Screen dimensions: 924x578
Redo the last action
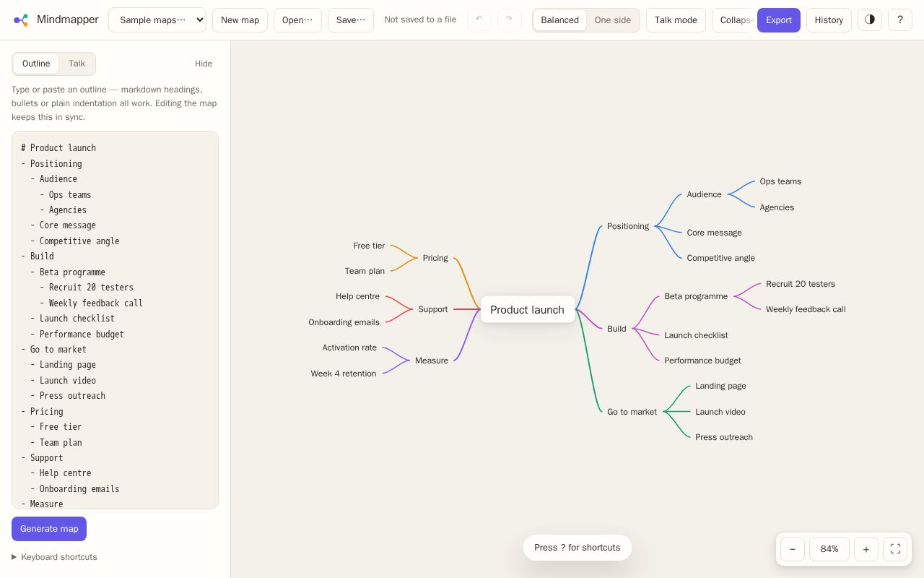510,20
